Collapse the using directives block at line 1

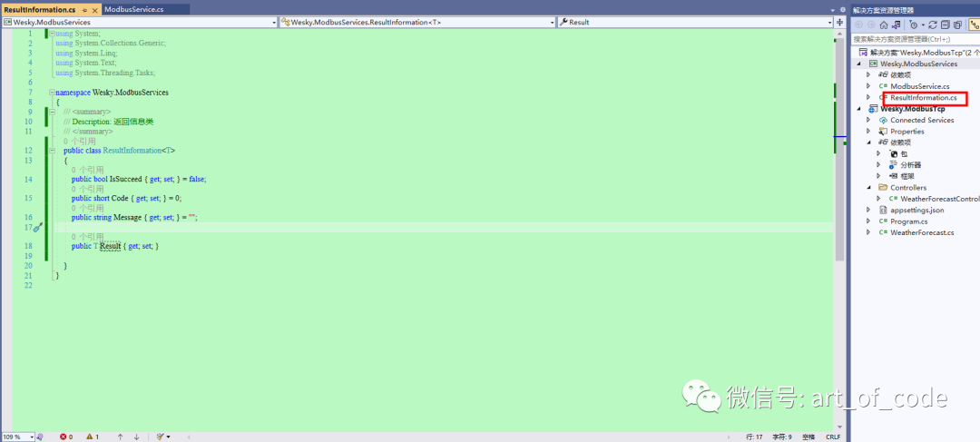[52, 34]
